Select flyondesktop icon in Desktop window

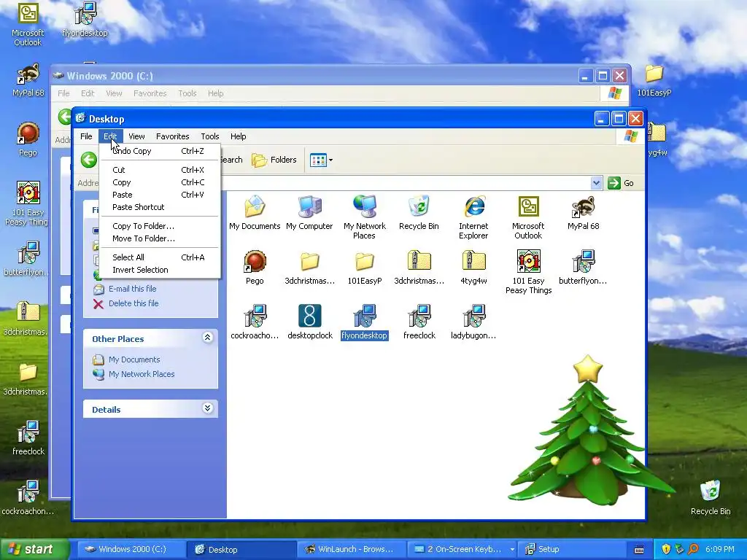(x=365, y=322)
